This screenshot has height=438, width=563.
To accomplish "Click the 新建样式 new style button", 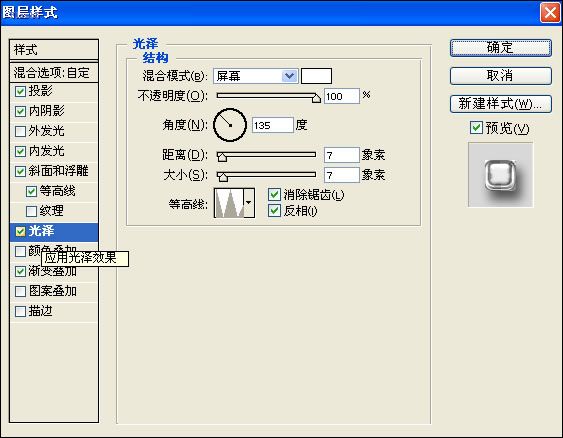I will [x=501, y=104].
